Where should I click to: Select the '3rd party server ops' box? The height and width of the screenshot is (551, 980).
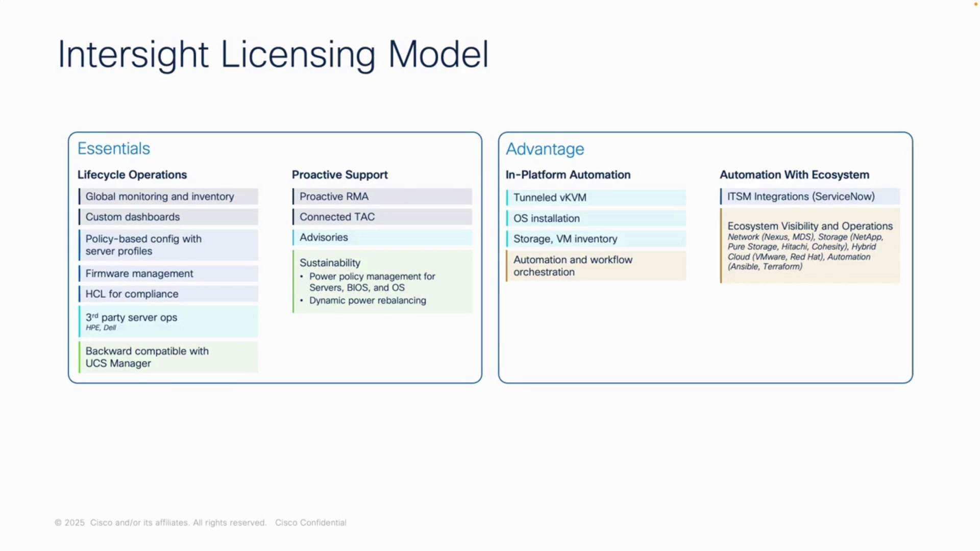(168, 321)
